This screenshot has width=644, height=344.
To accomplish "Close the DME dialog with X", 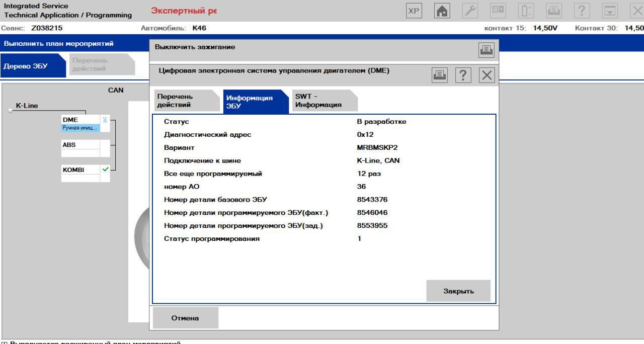I will pos(487,75).
